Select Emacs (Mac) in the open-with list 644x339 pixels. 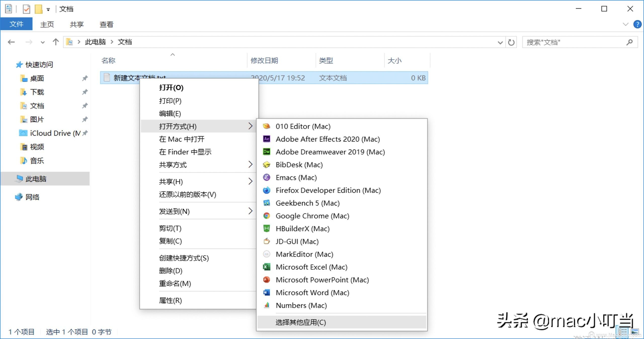(296, 177)
